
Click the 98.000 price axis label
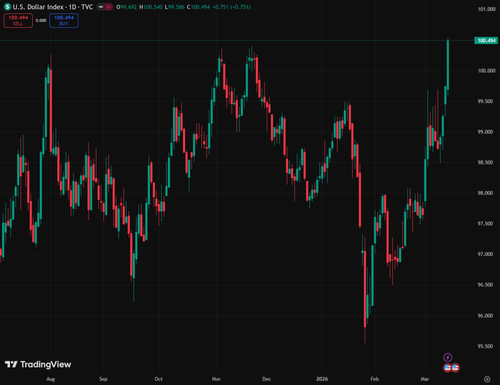click(x=485, y=193)
